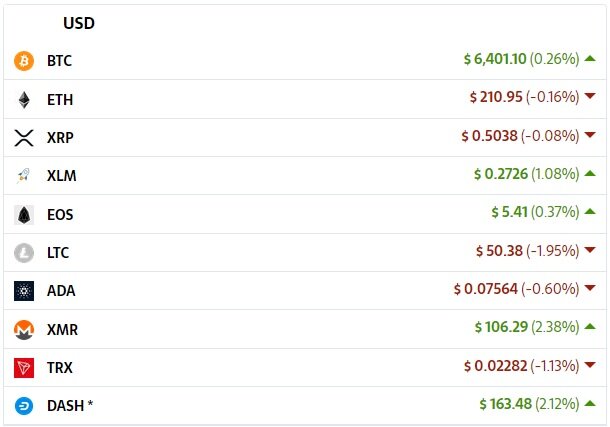Click the USD column header

79,23
